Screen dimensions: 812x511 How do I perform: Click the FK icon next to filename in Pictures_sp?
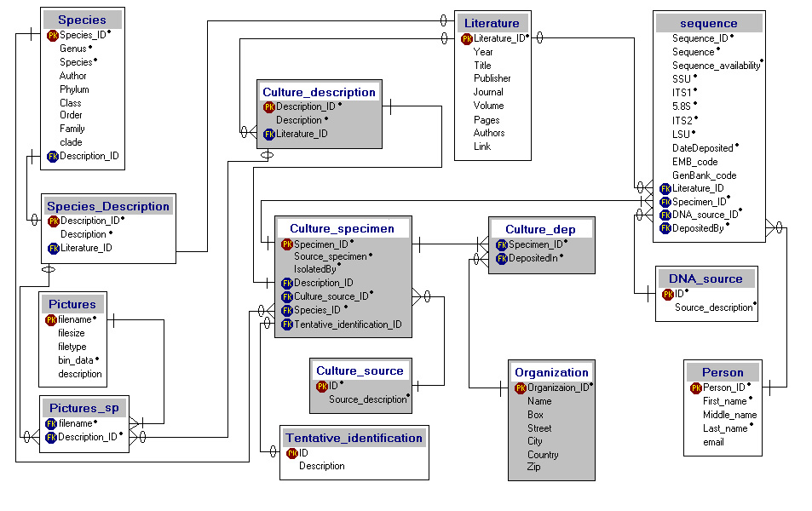51,423
